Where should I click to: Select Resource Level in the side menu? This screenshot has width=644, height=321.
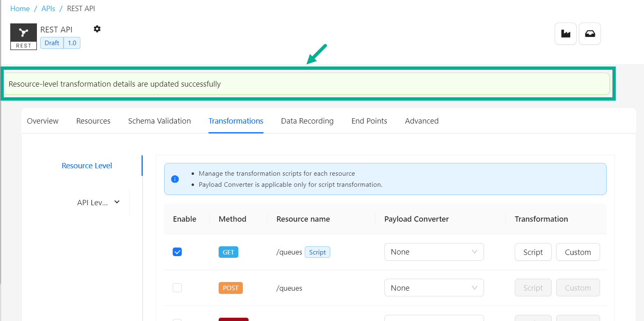pos(87,166)
